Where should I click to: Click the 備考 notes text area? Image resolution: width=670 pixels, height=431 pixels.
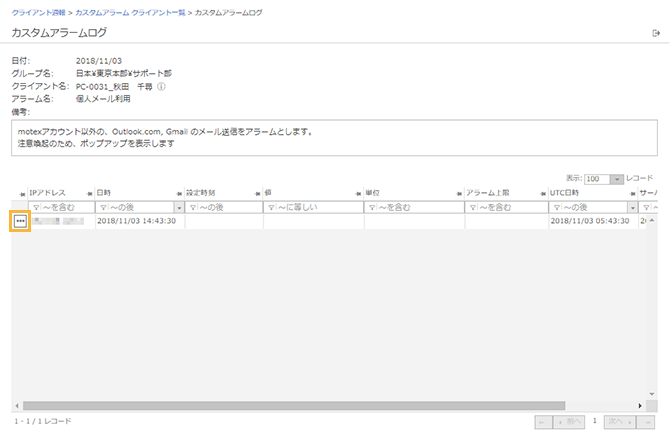click(x=334, y=138)
